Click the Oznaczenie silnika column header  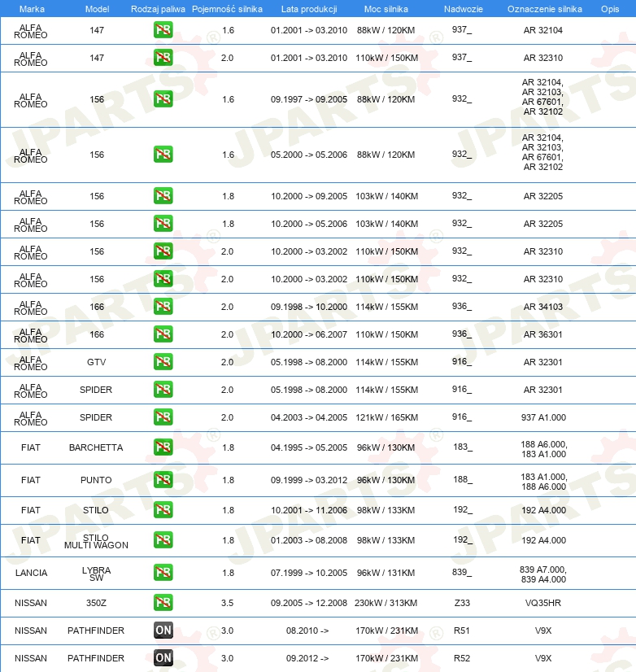coord(545,9)
